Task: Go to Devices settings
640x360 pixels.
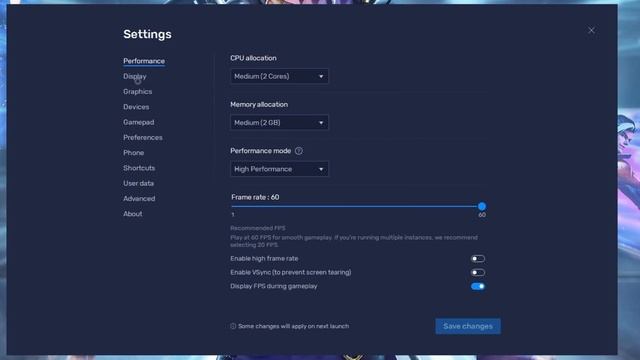Action: pyautogui.click(x=136, y=107)
